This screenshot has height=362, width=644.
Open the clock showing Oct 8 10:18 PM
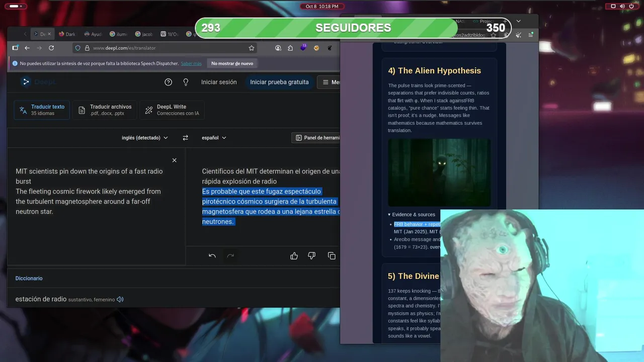point(322,6)
